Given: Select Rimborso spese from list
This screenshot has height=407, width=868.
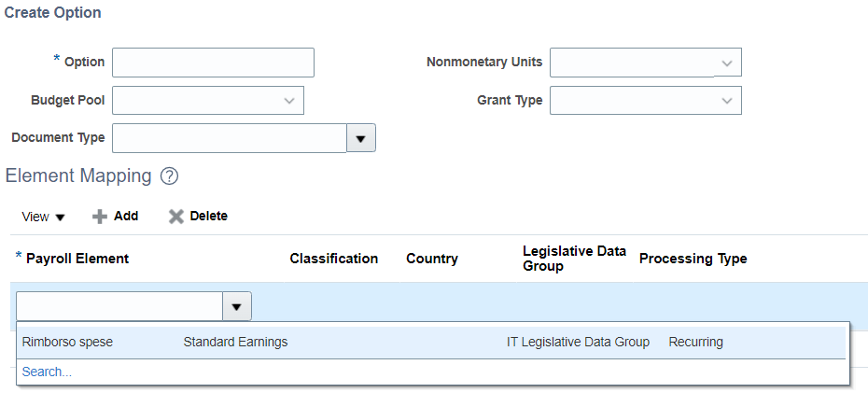Looking at the screenshot, I should [431, 343].
